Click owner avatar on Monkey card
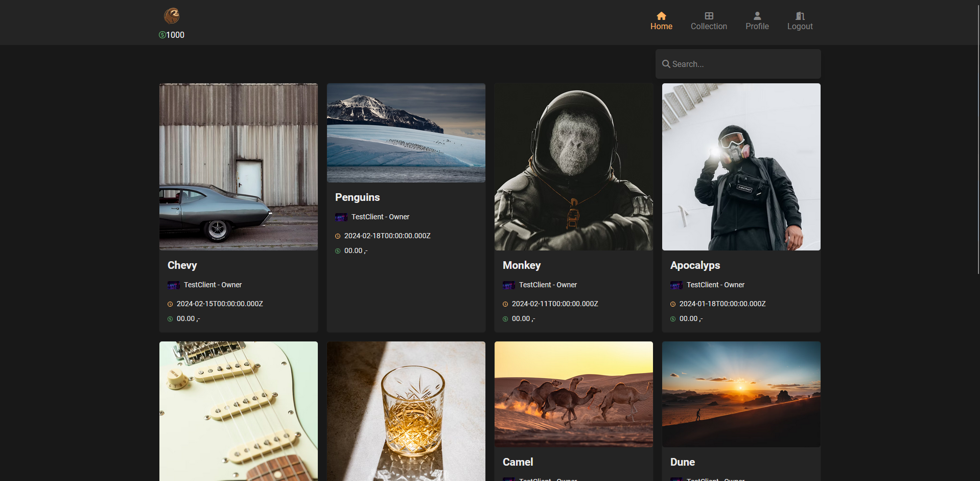The height and width of the screenshot is (481, 980). 509,285
